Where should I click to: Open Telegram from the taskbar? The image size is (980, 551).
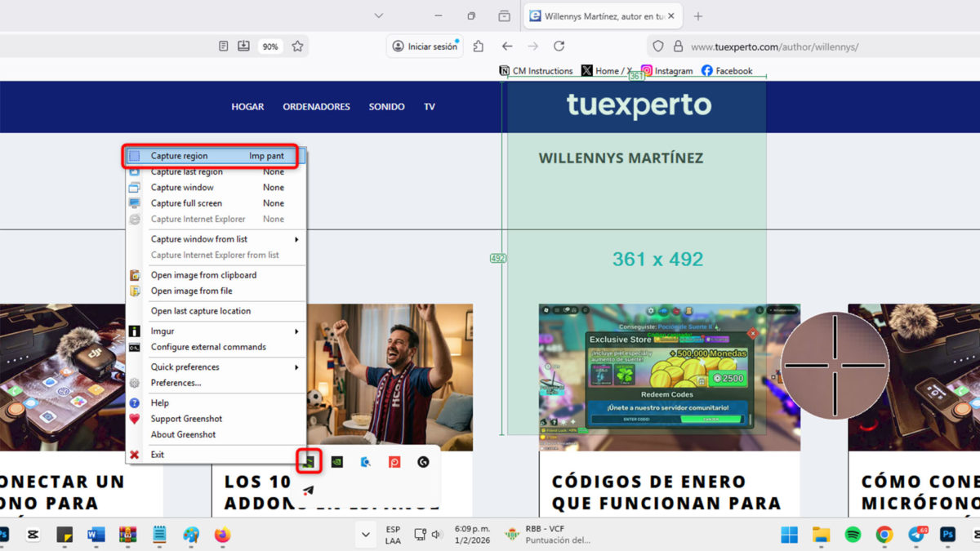pyautogui.click(x=916, y=535)
